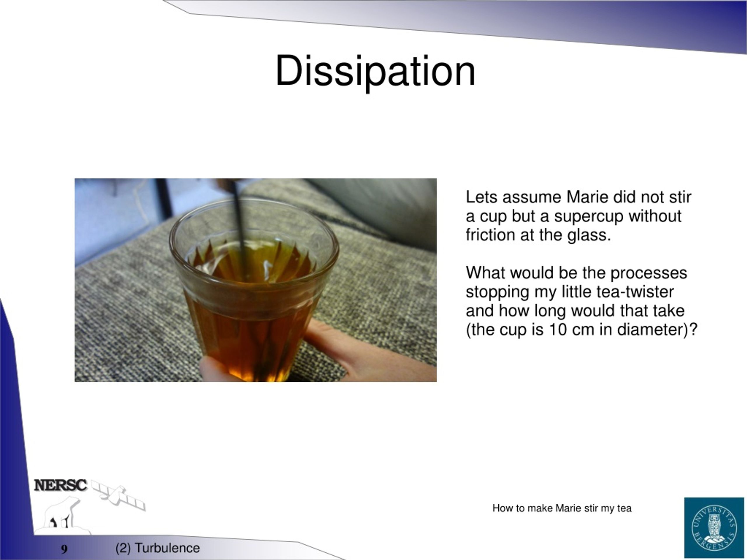Click the footer text 'How to make Marie stir my tea'

coord(562,508)
